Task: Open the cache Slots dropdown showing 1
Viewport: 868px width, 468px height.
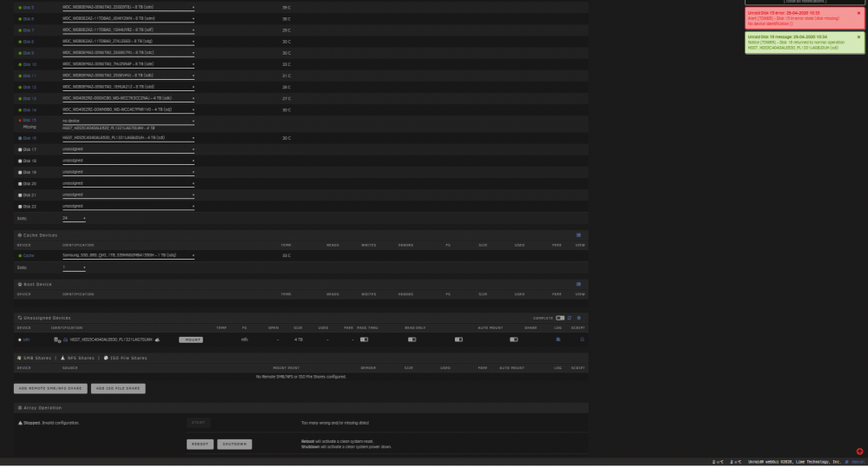Action: point(74,268)
